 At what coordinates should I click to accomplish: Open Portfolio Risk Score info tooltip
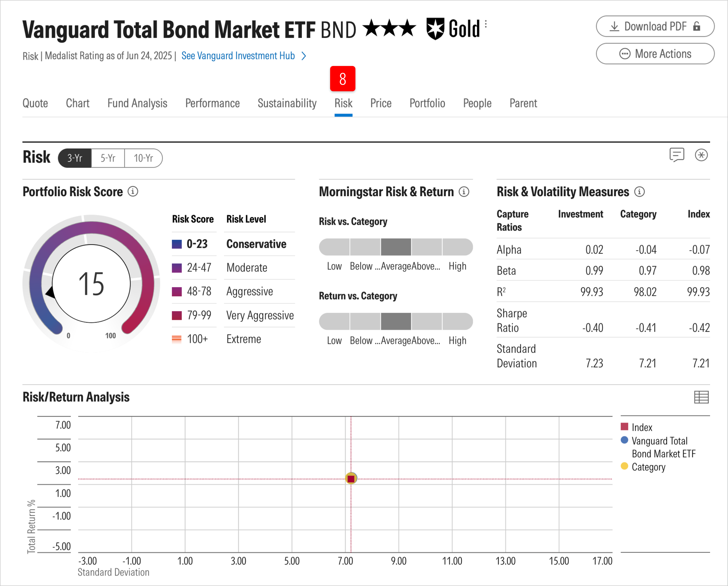(x=133, y=192)
